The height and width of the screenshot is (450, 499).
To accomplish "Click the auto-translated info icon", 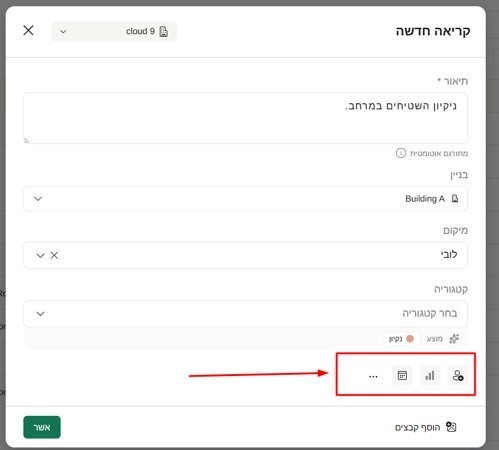I will [401, 153].
